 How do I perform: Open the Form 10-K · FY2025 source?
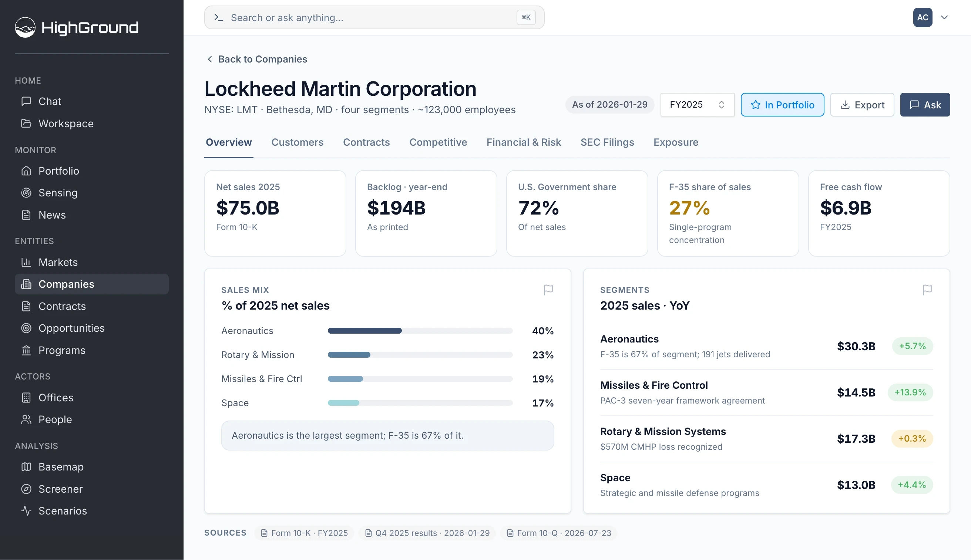304,533
